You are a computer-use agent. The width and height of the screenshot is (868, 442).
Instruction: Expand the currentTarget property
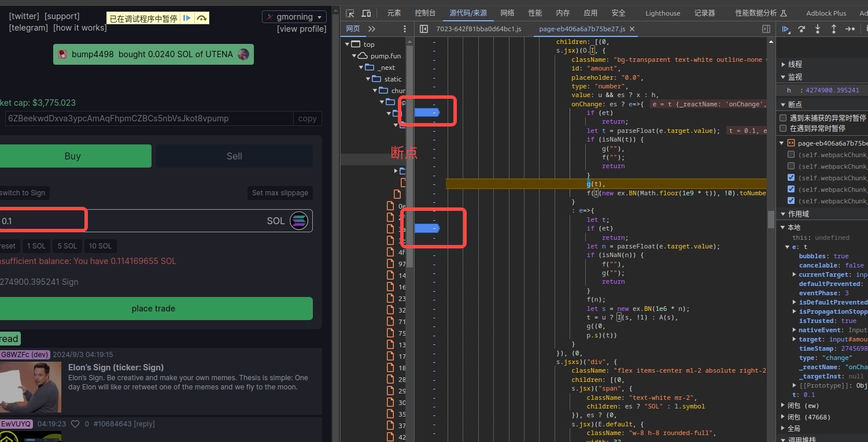pyautogui.click(x=795, y=275)
